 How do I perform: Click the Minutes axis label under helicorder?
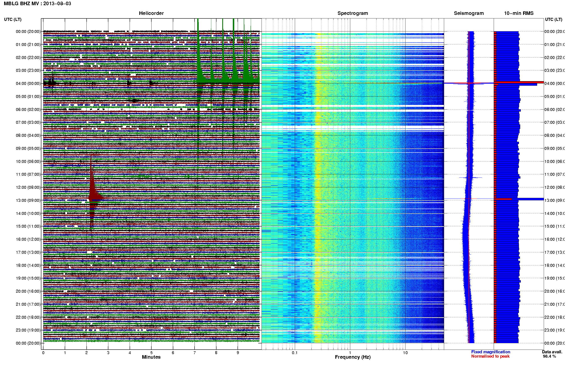151,357
